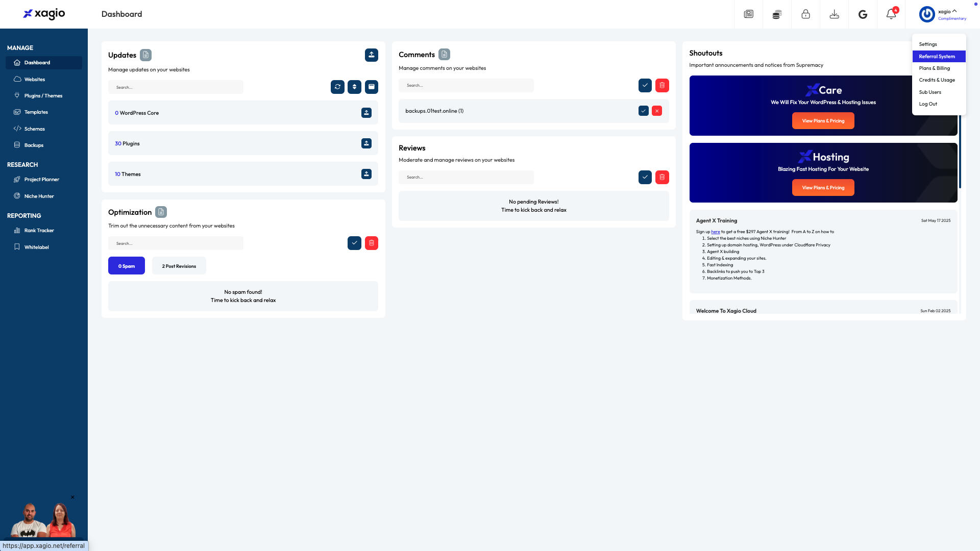The width and height of the screenshot is (980, 551).
Task: Confirm optimization with the check icon
Action: point(354,243)
